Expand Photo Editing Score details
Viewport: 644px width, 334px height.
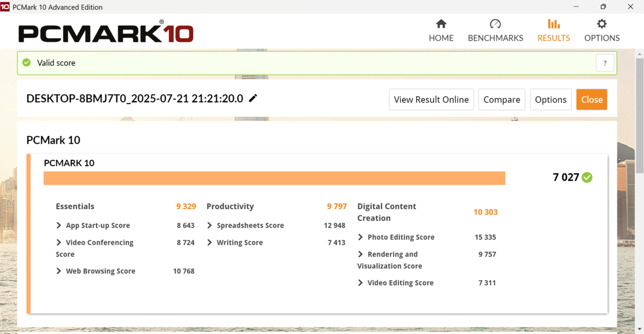pos(361,237)
